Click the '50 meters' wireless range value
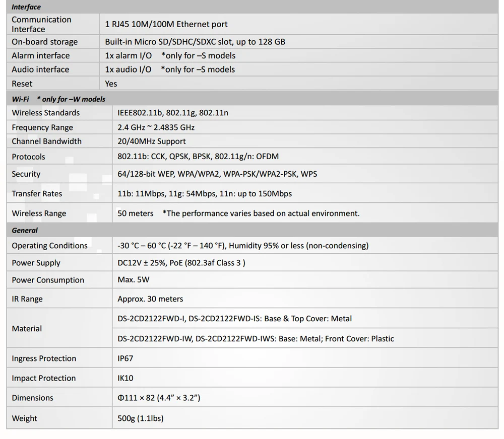This screenshot has height=439, width=504. click(135, 213)
